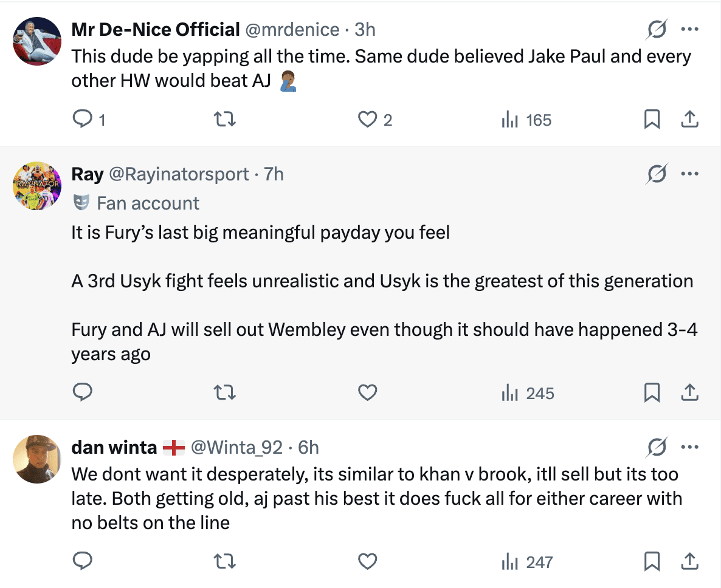This screenshot has width=721, height=588.
Task: Bookmark Mr De-Nice Official's tweet
Action: click(x=652, y=120)
